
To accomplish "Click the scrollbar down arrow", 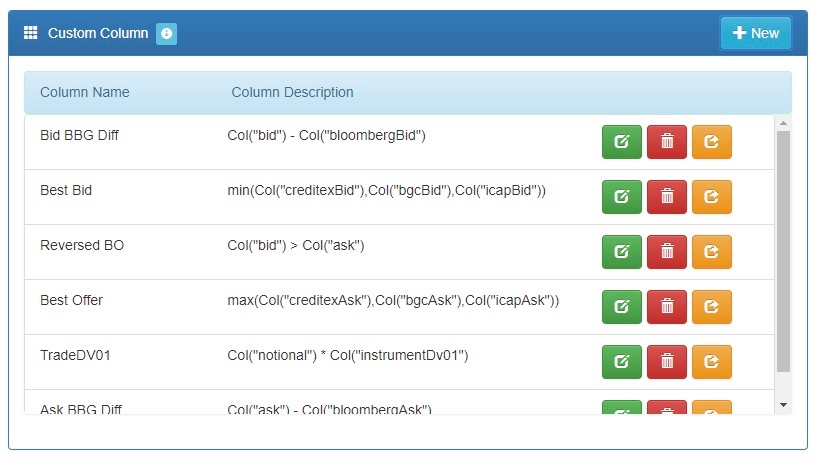I will [783, 405].
